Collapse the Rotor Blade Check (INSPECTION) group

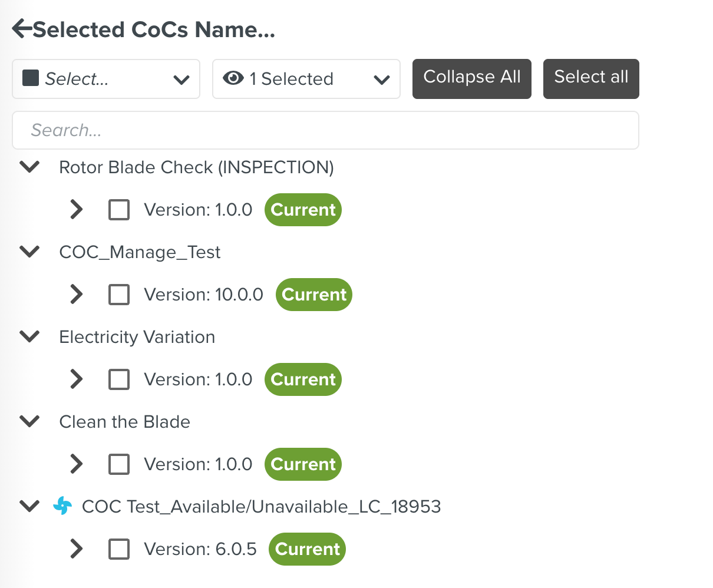(29, 167)
